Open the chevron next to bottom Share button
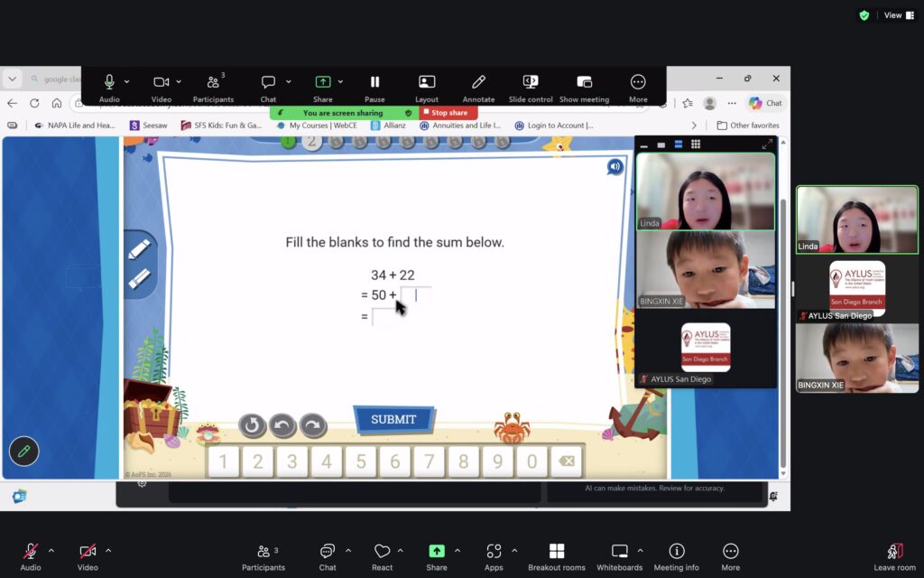The image size is (924, 578). coord(457,551)
